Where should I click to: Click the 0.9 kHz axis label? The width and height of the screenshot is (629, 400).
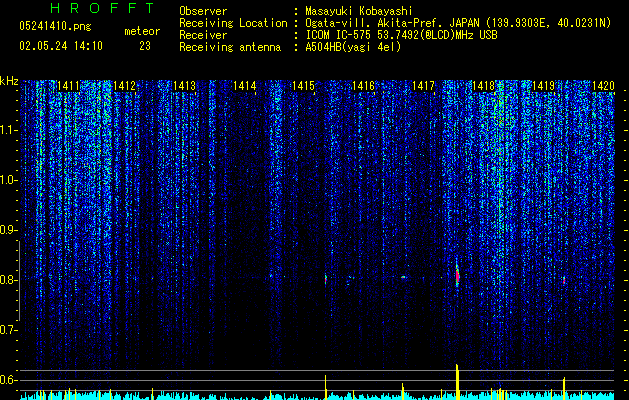7,230
